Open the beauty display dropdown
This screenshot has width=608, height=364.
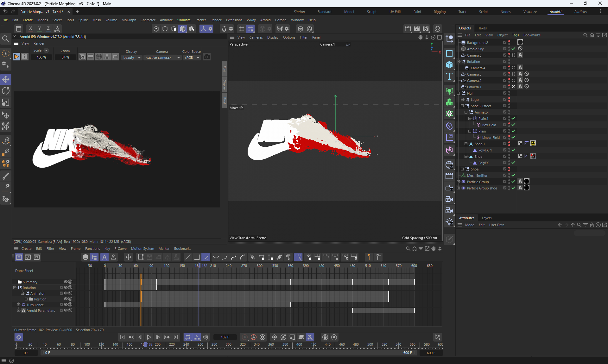coord(132,58)
